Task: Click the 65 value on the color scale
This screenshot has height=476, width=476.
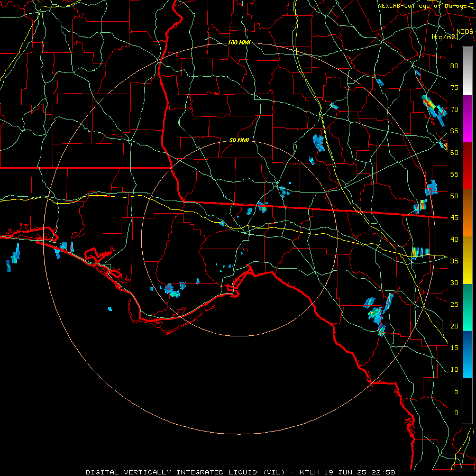Action: coord(454,131)
